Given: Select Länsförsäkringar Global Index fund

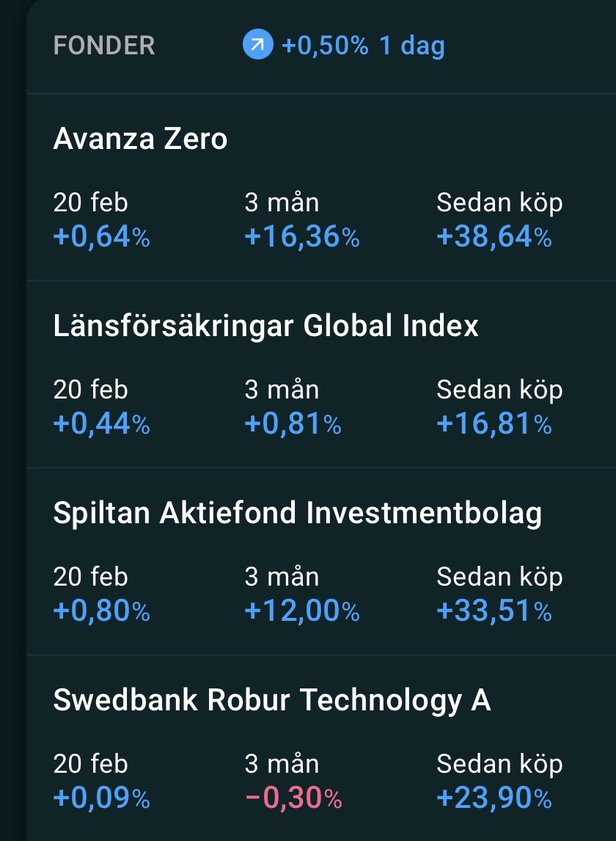Looking at the screenshot, I should click(265, 326).
